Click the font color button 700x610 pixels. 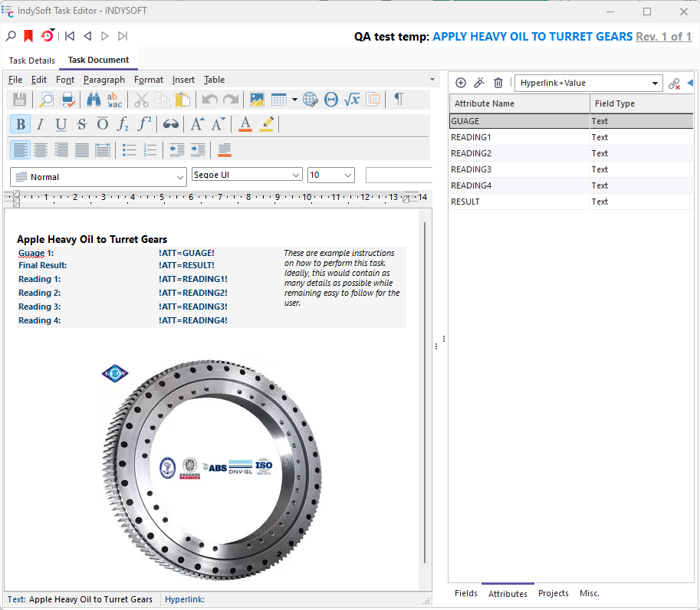click(x=245, y=125)
